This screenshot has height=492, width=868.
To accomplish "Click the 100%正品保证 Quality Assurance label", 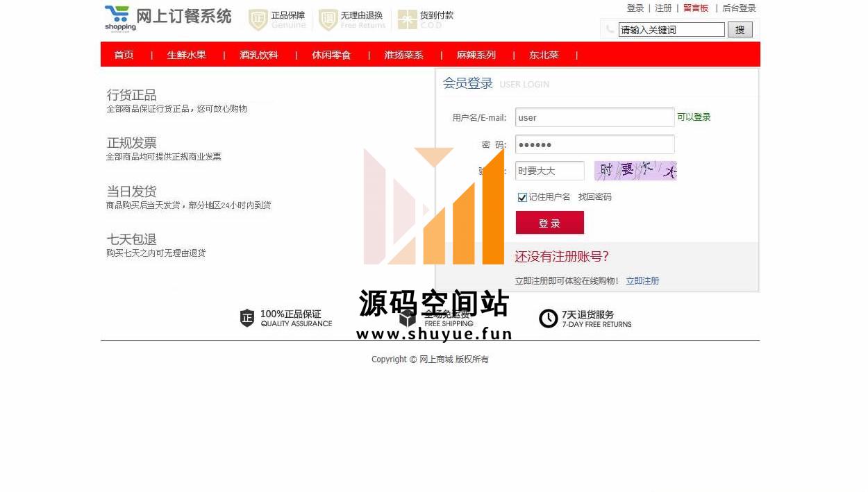I will point(297,319).
